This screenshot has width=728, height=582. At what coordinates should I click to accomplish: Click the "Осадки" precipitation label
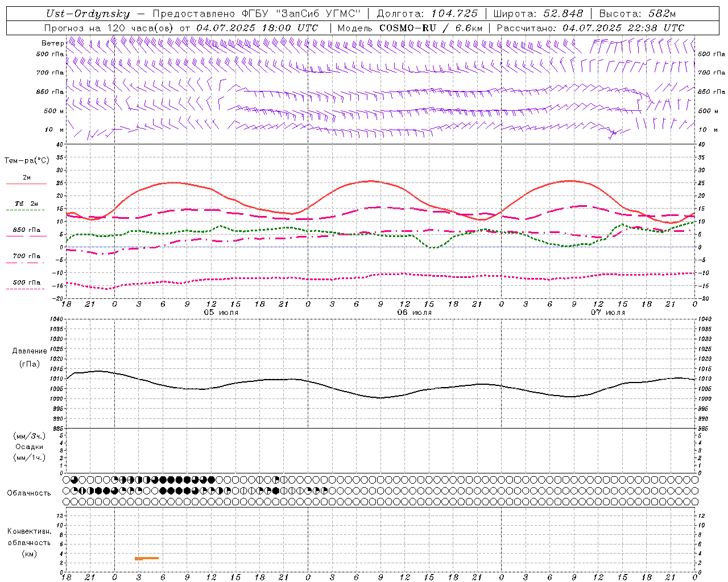tap(30, 447)
